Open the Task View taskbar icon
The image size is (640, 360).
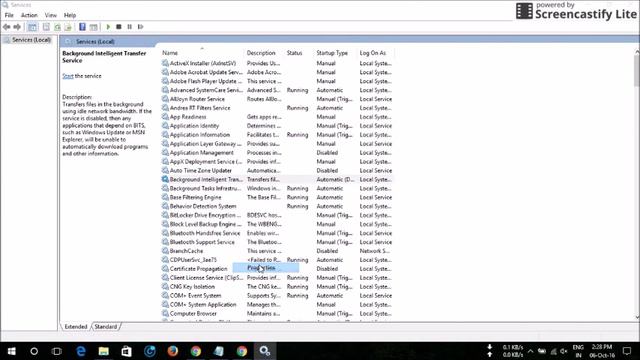(57, 351)
